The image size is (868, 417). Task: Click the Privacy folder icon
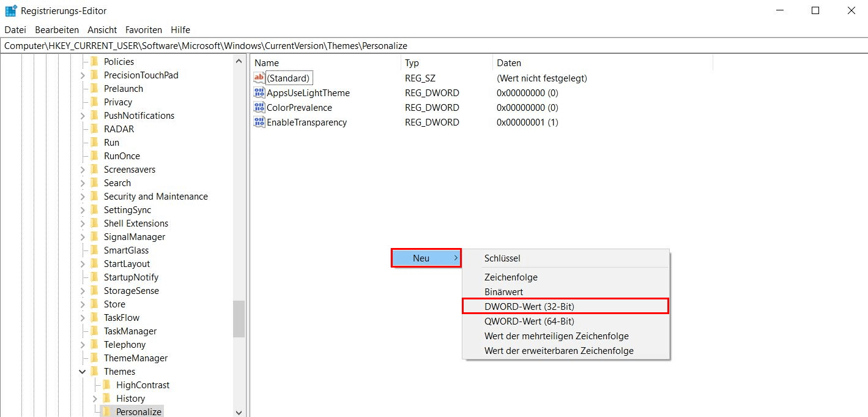click(94, 102)
